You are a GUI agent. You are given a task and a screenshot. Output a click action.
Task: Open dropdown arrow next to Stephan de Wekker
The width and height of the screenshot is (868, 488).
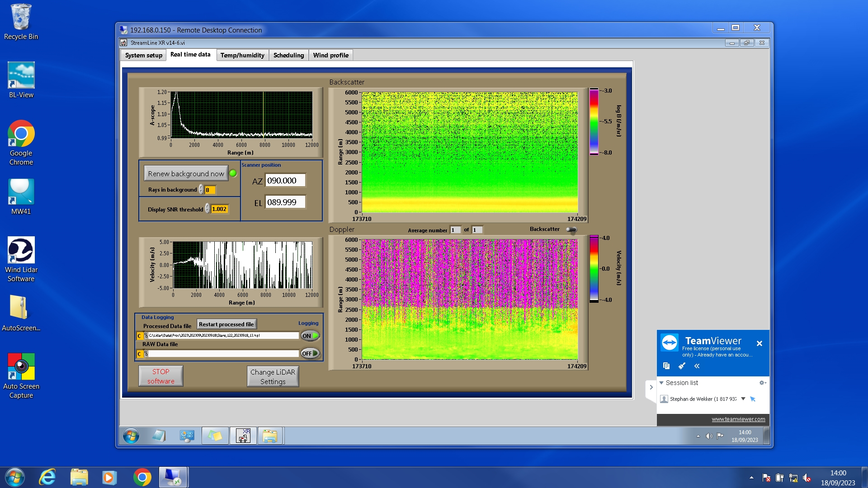[x=743, y=399]
